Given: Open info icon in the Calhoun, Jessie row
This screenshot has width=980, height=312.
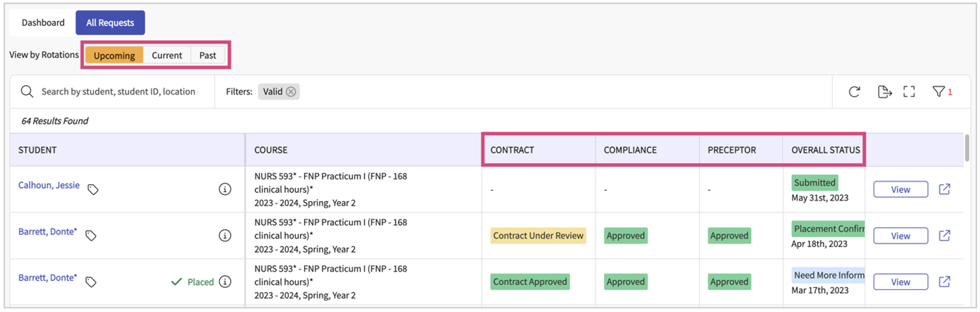Looking at the screenshot, I should 225,189.
